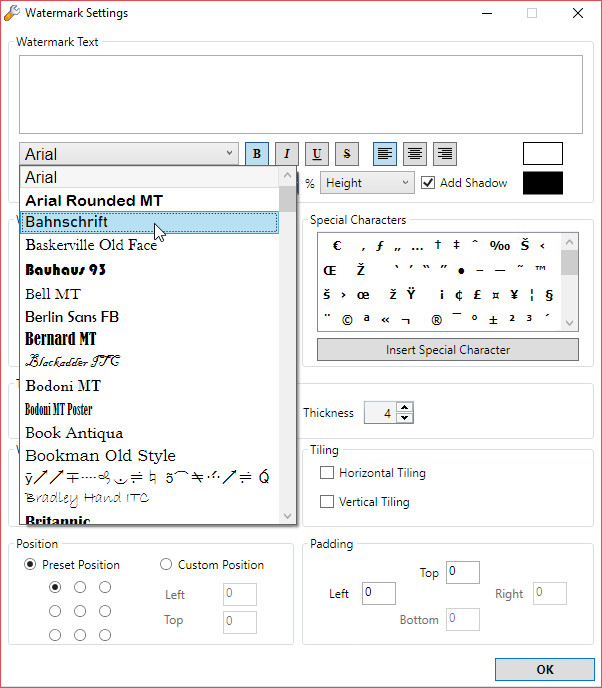Image resolution: width=602 pixels, height=688 pixels.
Task: Align watermark text left
Action: click(384, 153)
